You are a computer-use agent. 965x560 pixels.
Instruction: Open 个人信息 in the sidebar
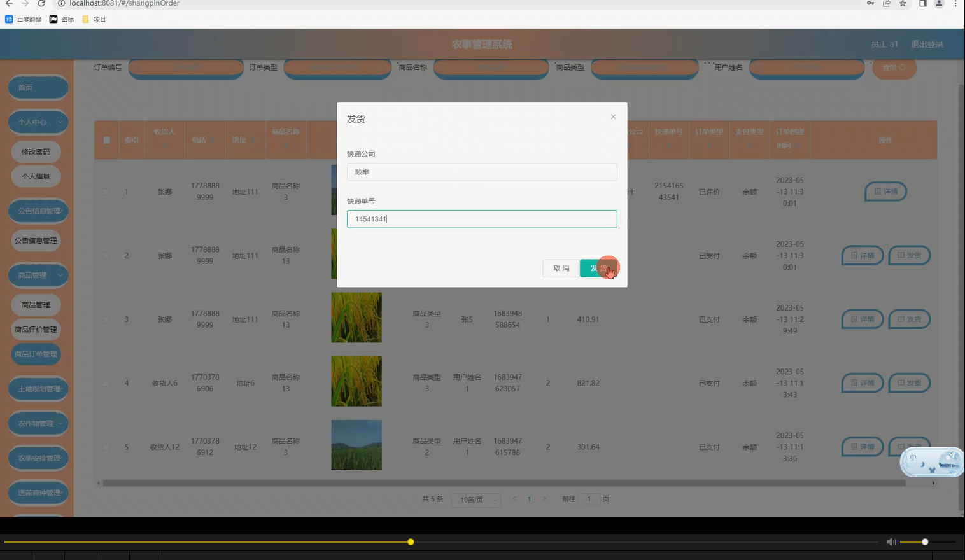pos(36,176)
